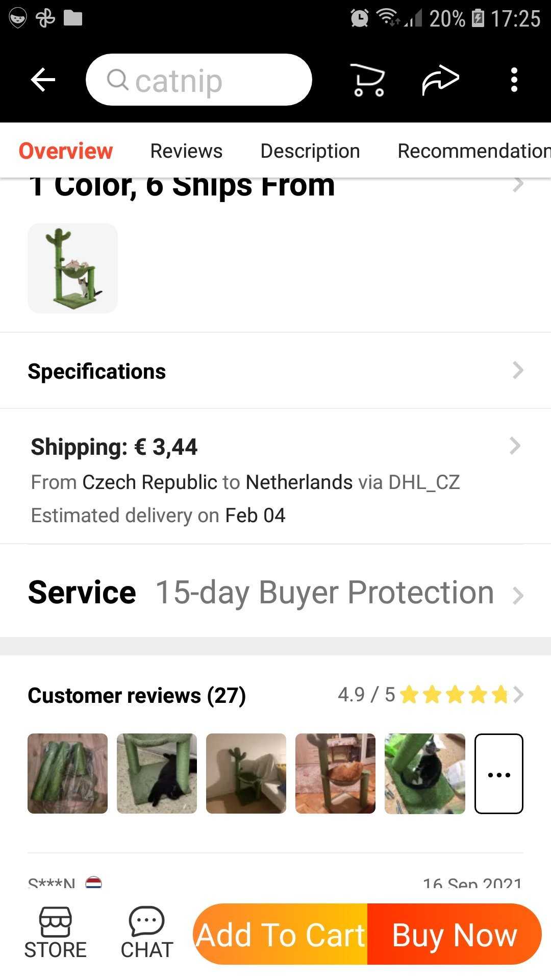Show more review photos button

(x=498, y=773)
